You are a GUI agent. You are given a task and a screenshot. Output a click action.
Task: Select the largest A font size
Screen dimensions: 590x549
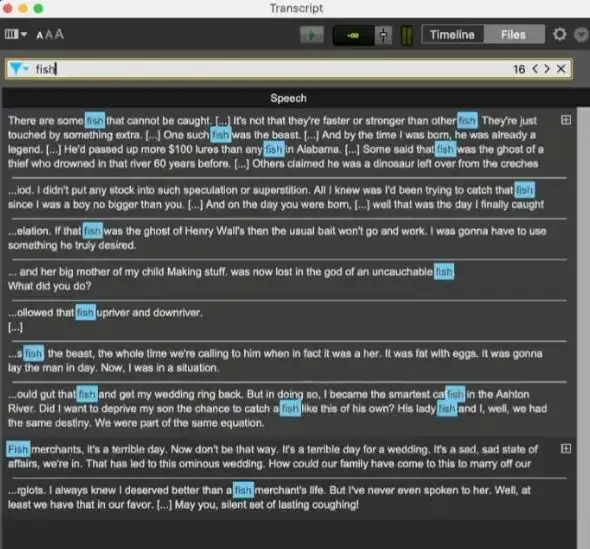pos(59,34)
